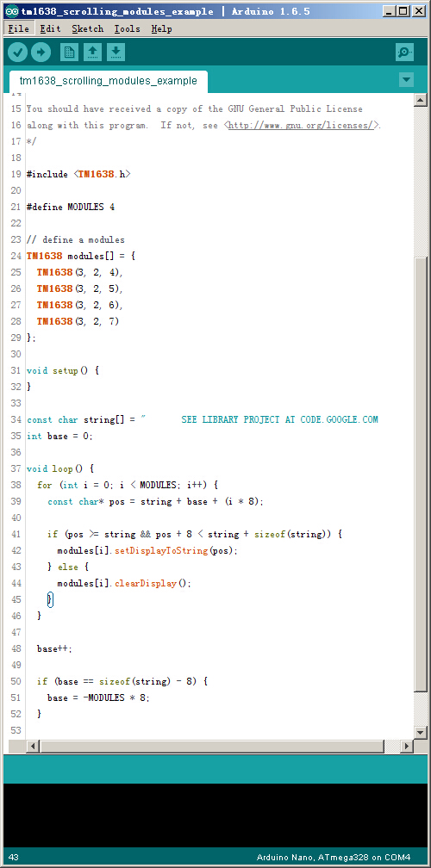431x868 pixels.
Task: Click the vertical scrollbar up arrow
Action: coord(420,100)
